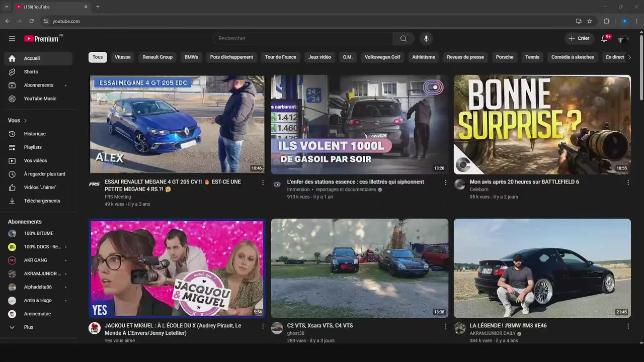Select Pots d'échappement filter chip

231,57
